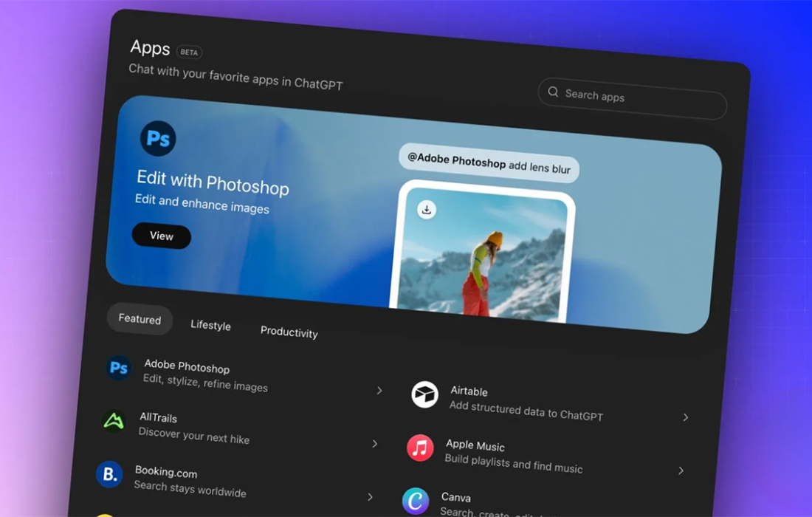Click the Canva app icon

click(415, 501)
